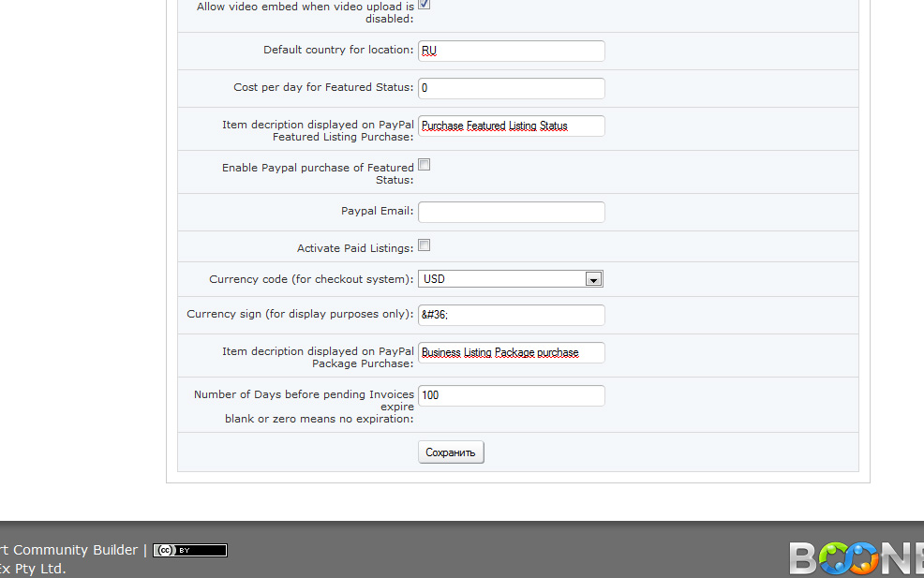The width and height of the screenshot is (924, 578).
Task: Click the Boonex logo in footer
Action: [x=857, y=558]
